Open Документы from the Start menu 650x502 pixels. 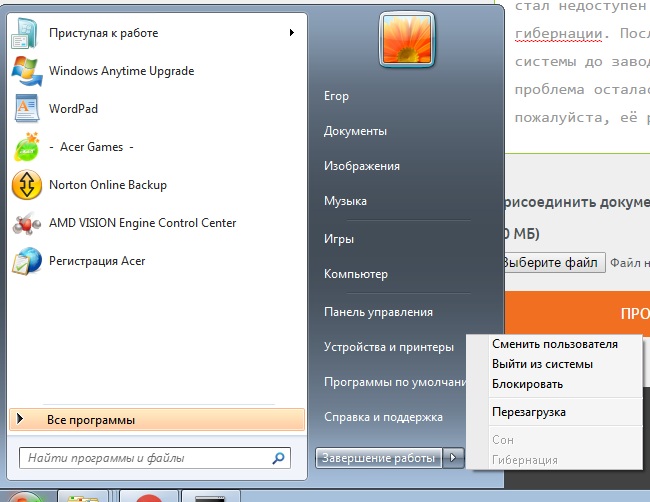click(355, 131)
